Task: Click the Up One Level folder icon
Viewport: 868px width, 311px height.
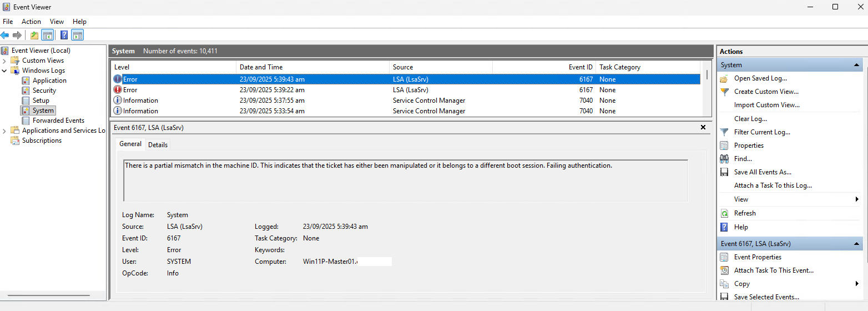Action: tap(34, 36)
